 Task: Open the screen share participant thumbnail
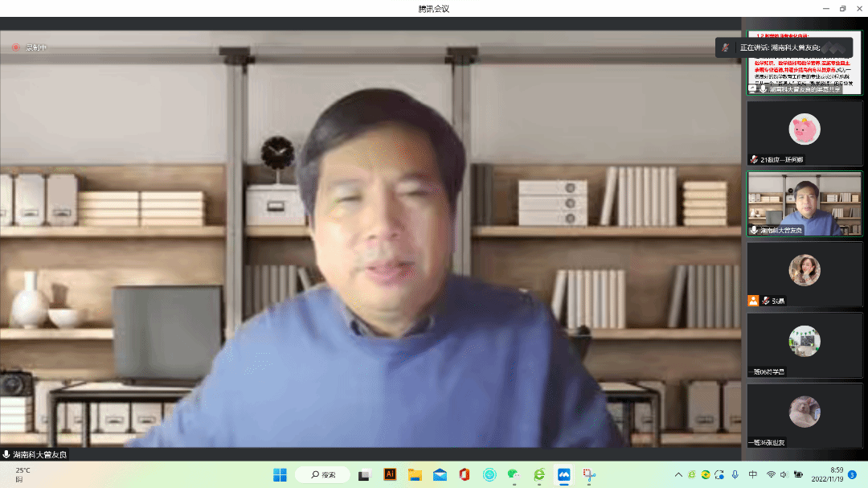pos(804,64)
